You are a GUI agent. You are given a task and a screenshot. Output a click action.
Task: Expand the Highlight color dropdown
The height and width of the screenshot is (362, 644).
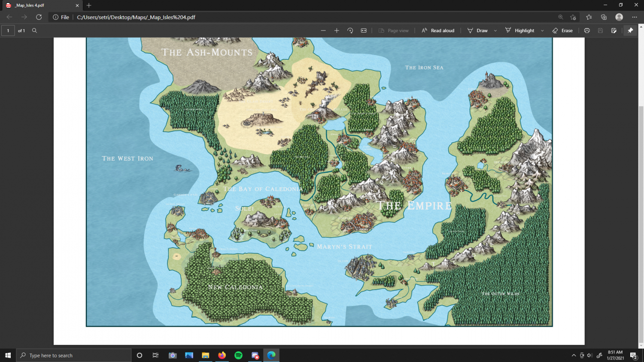click(x=542, y=30)
